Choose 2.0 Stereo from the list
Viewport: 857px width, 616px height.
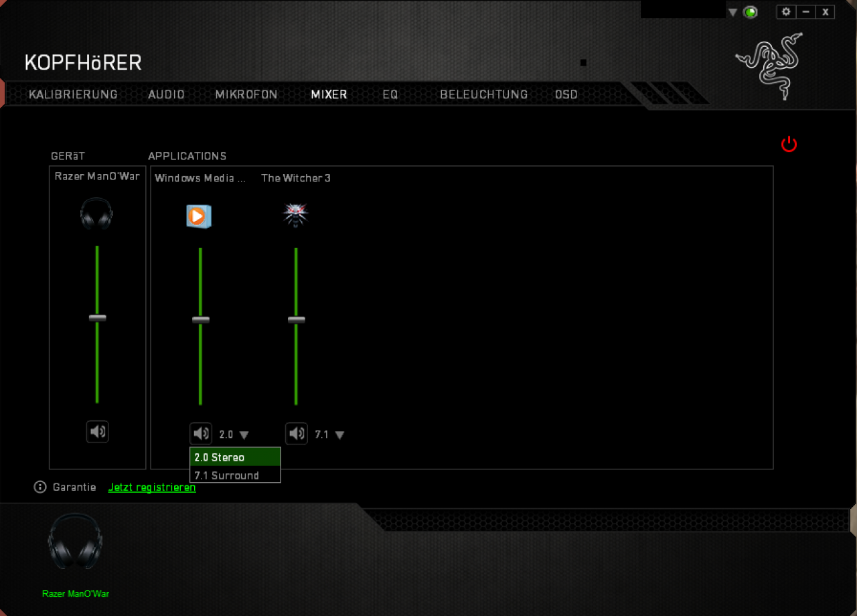[x=235, y=457]
